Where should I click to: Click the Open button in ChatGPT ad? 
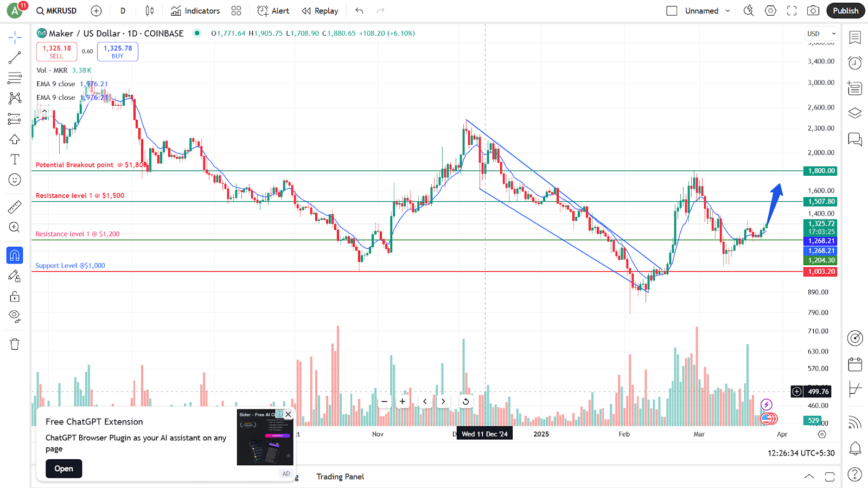point(63,468)
